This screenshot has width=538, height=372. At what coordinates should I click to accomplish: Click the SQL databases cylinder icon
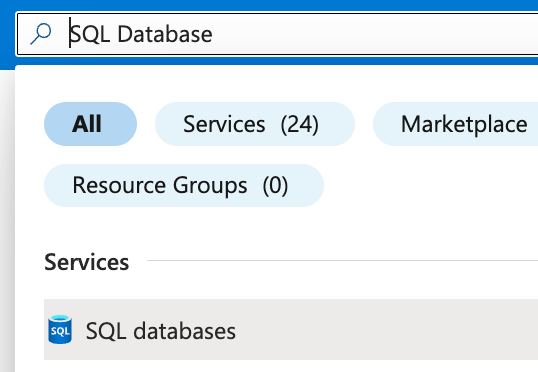point(60,329)
